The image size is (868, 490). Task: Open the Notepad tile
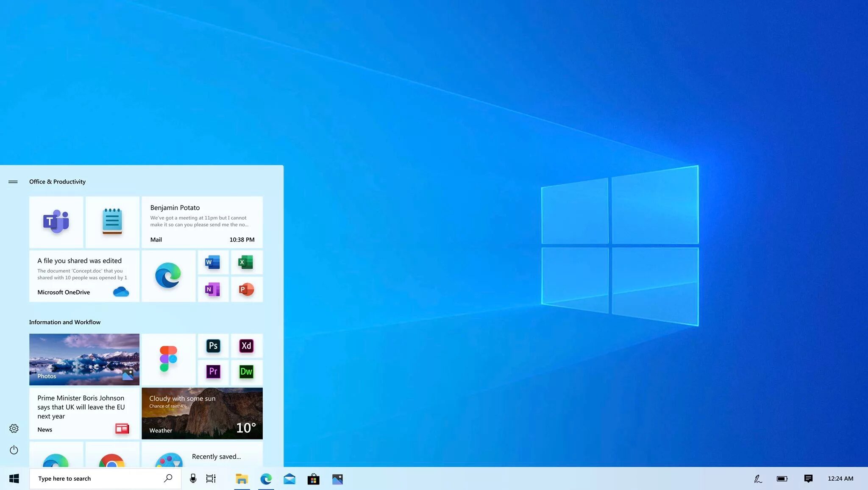point(112,222)
